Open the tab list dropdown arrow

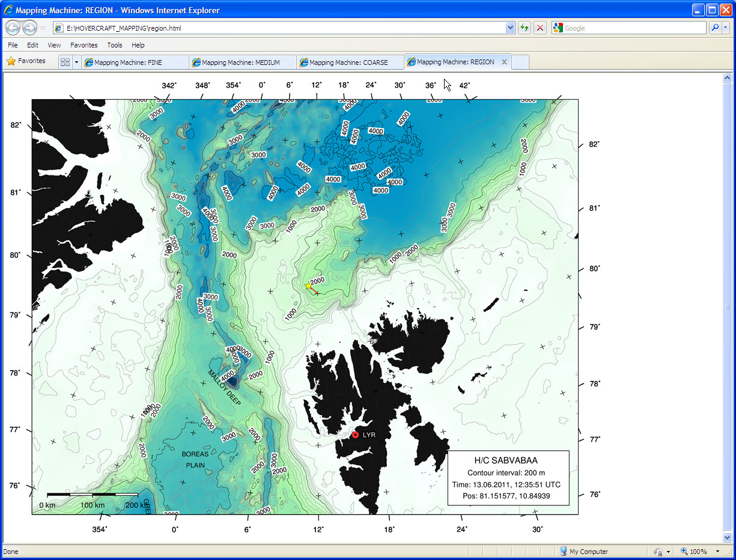[77, 62]
